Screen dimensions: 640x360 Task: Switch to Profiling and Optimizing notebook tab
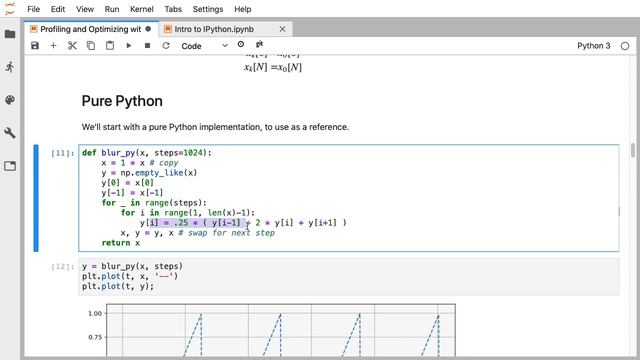point(91,29)
